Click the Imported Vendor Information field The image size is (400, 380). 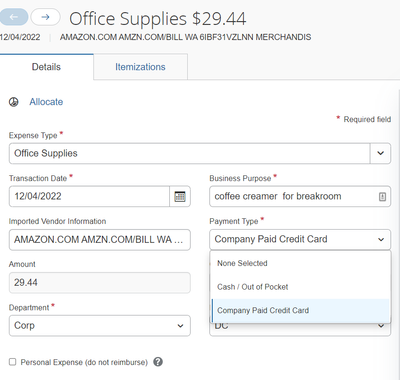coord(100,240)
